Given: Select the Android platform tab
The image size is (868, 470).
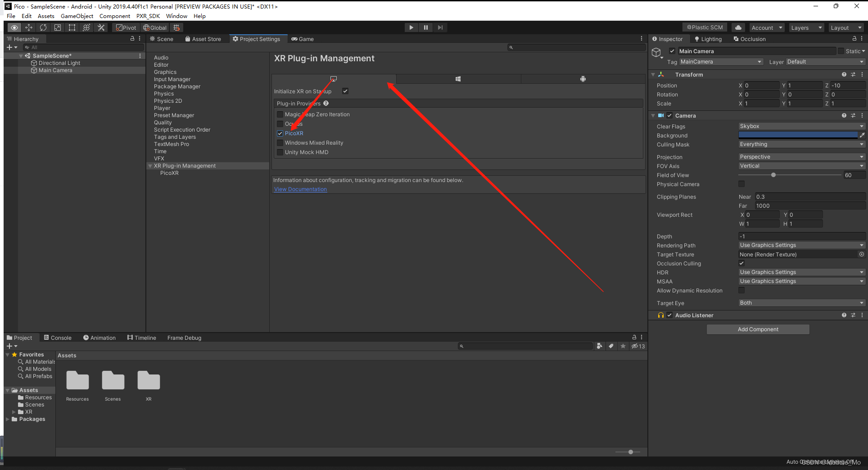Looking at the screenshot, I should [583, 79].
